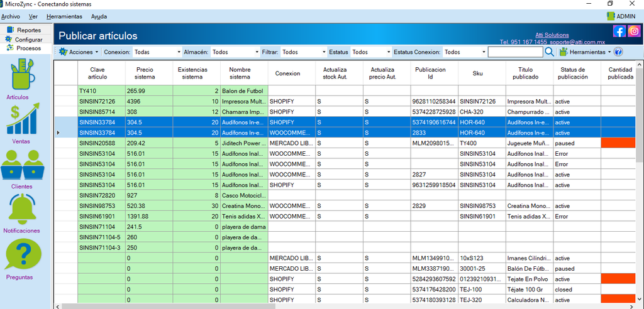Click the Tejate En Polvo title cell
The height and width of the screenshot is (309, 644).
click(x=530, y=279)
